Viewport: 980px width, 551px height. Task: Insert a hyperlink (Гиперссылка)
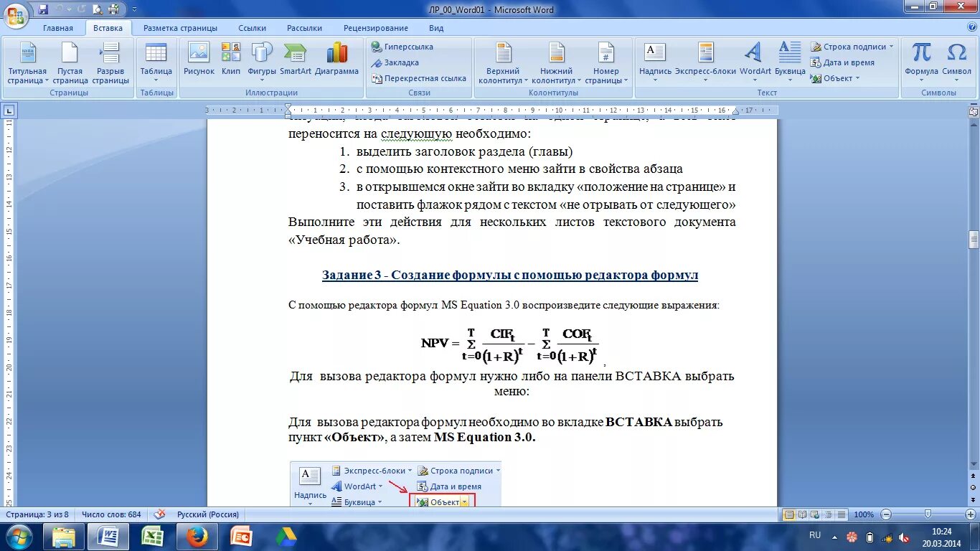coord(402,47)
